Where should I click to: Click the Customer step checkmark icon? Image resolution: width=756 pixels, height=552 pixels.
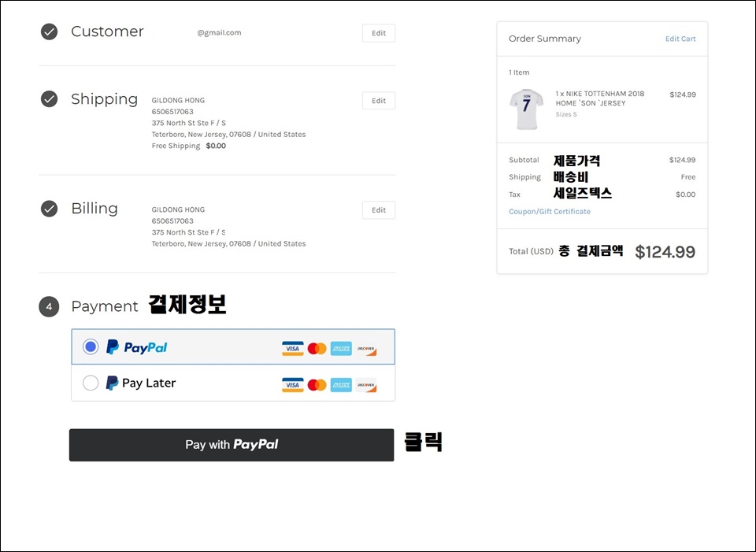coord(49,31)
